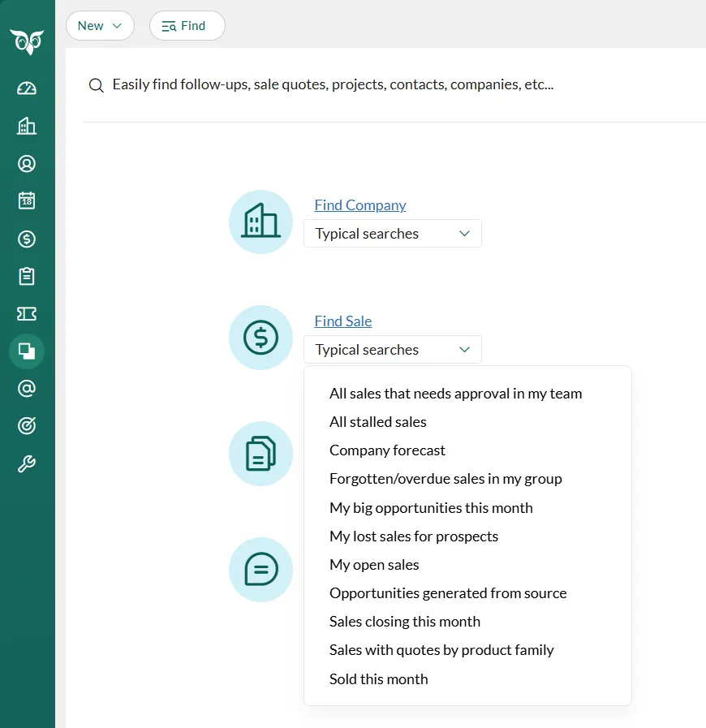The image size is (706, 728).
Task: Open the Project clipboard icon in sidebar
Action: point(27,277)
